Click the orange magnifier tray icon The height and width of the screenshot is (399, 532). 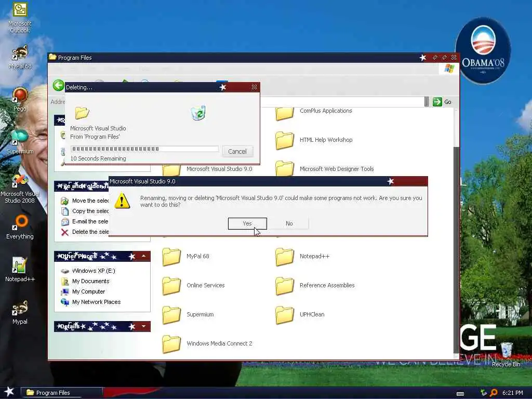tap(494, 393)
